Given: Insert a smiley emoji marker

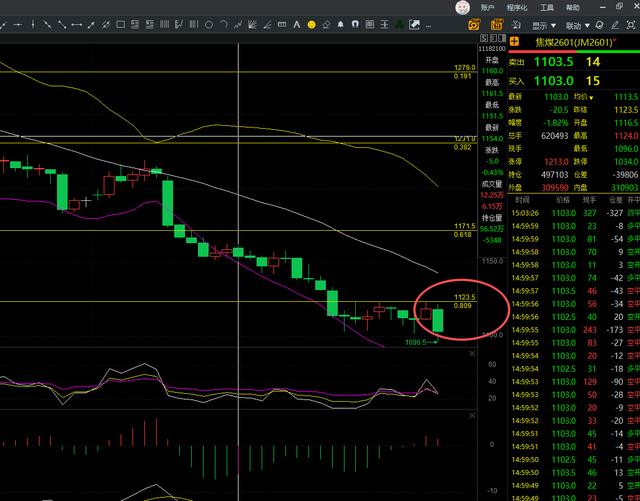Looking at the screenshot, I should 311,25.
